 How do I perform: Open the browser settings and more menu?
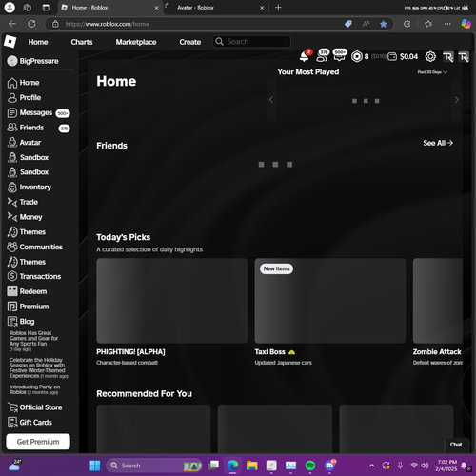447,24
